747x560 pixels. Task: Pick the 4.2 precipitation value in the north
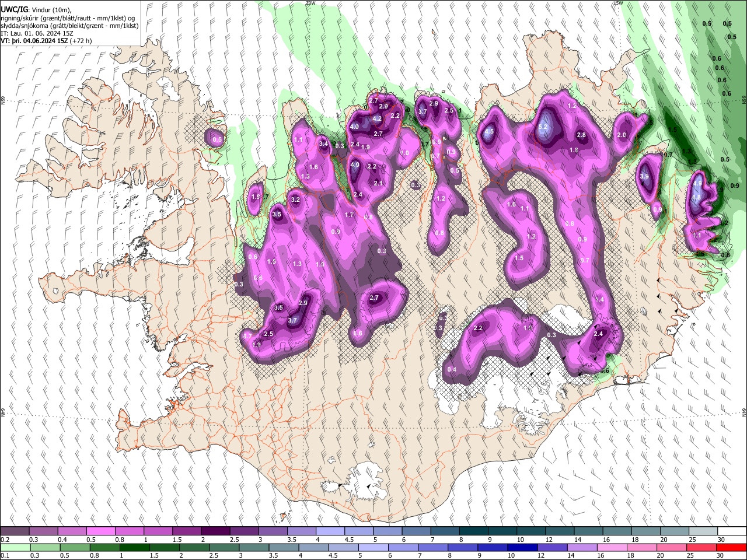[x=377, y=118]
